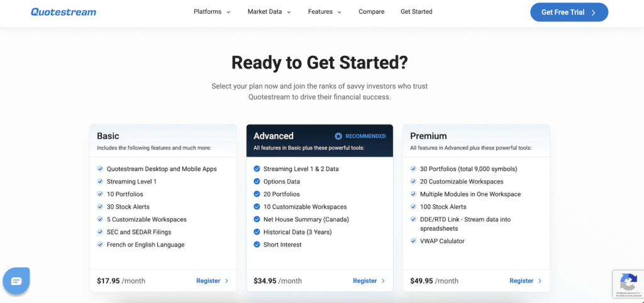The height and width of the screenshot is (303, 644).
Task: Open Get Started nav item
Action: 416,12
